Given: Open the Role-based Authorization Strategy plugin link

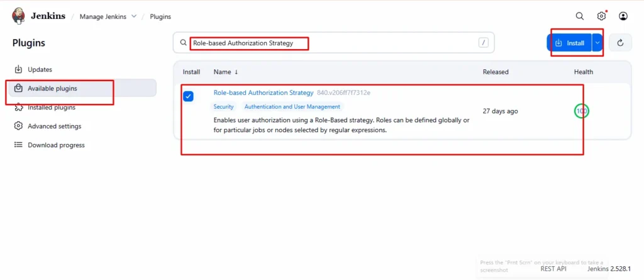Looking at the screenshot, I should (263, 92).
